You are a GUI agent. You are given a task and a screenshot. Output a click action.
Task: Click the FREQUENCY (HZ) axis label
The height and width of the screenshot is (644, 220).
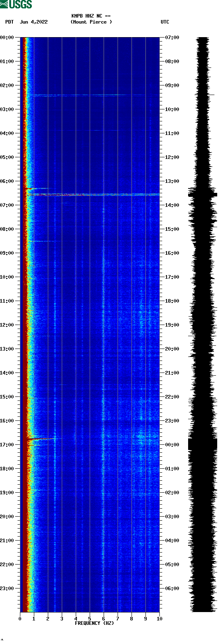[94, 623]
